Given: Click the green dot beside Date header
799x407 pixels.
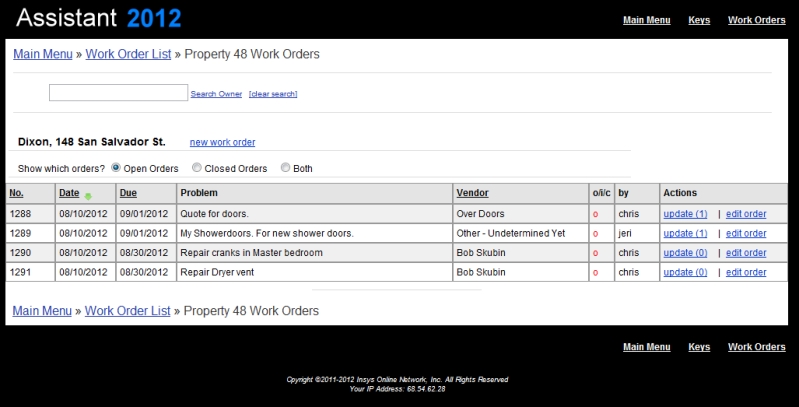Looking at the screenshot, I should 88,196.
